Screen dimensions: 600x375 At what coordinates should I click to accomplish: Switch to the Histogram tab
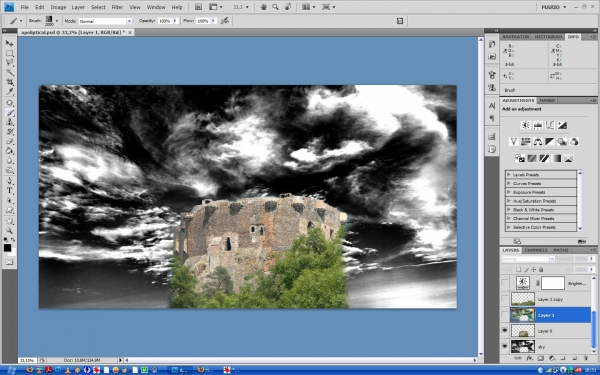pyautogui.click(x=548, y=37)
